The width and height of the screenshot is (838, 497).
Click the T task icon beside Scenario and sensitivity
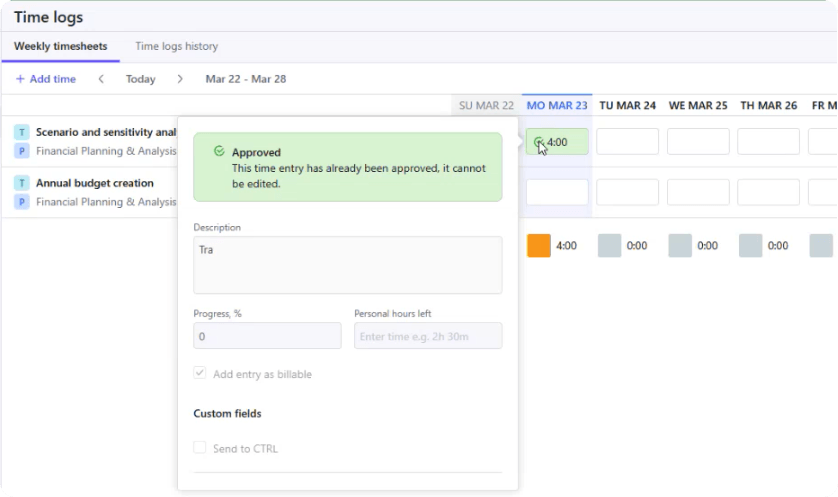click(x=22, y=131)
